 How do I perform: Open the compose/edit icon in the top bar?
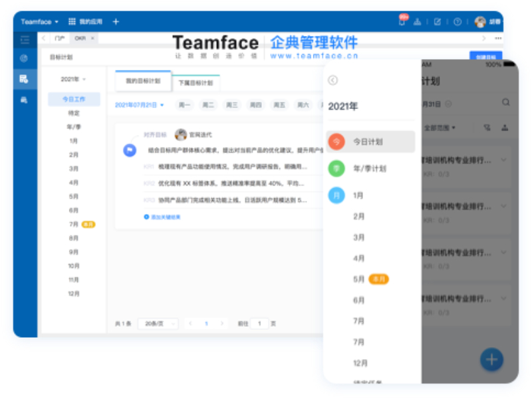(x=438, y=22)
